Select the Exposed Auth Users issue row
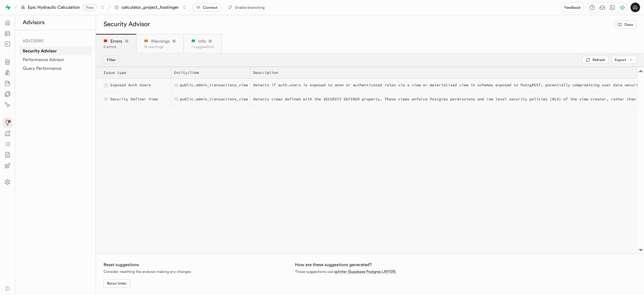The width and height of the screenshot is (644, 295). coord(367,85)
